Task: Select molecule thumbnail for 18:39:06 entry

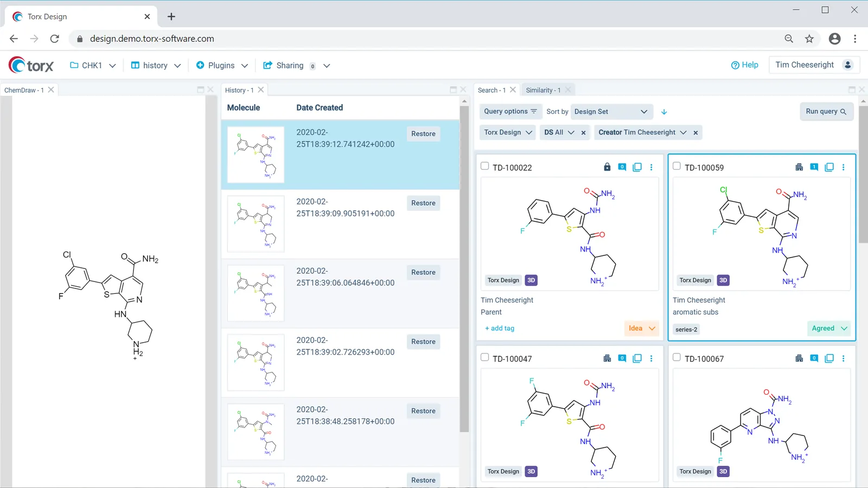Action: [256, 293]
